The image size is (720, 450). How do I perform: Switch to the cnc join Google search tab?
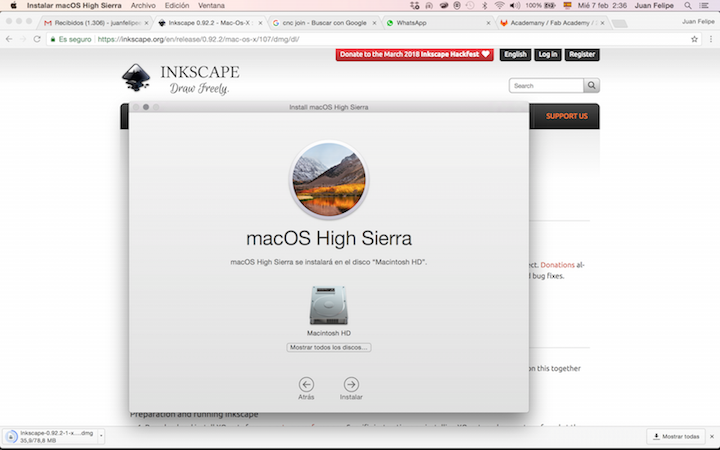pos(324,22)
